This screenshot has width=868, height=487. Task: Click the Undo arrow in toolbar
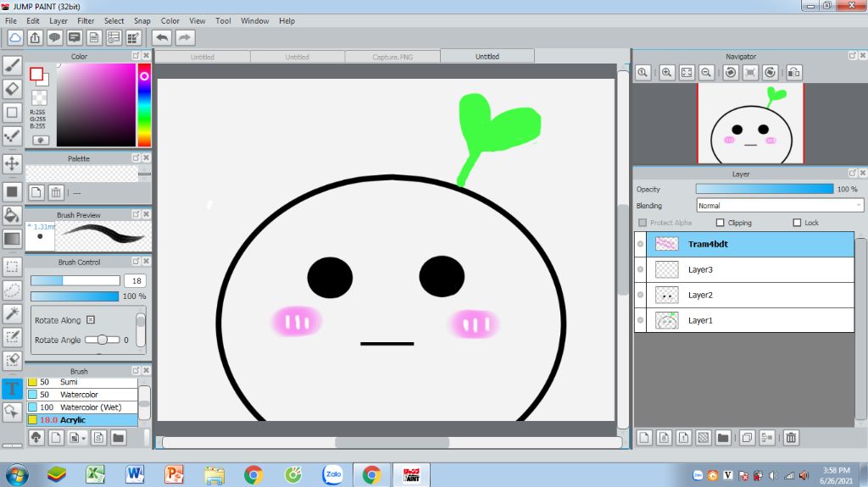[162, 37]
